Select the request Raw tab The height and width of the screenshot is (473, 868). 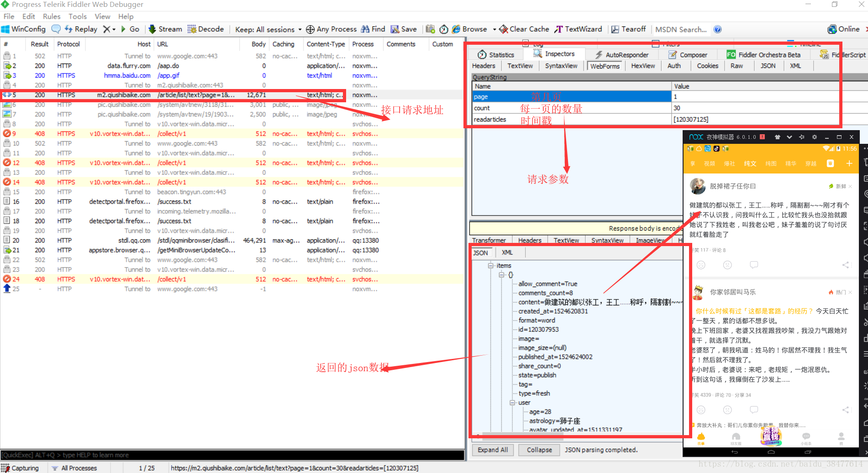click(x=736, y=66)
